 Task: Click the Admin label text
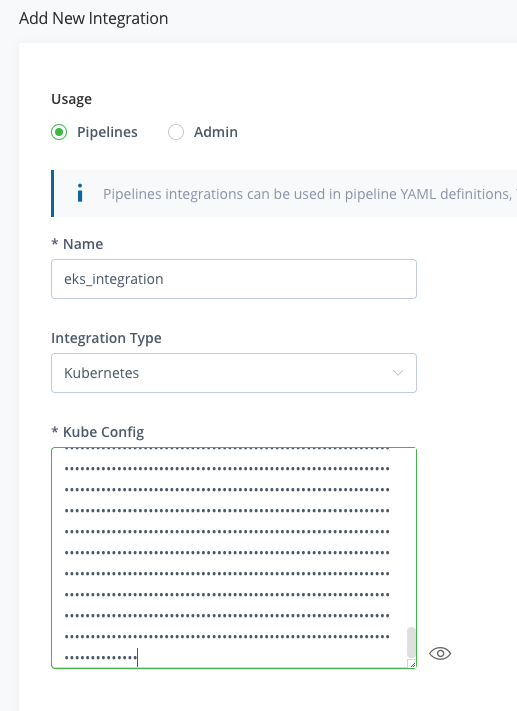(216, 132)
